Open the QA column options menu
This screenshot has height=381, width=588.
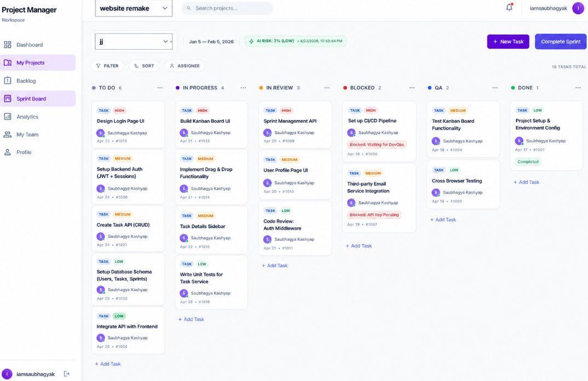[x=495, y=88]
